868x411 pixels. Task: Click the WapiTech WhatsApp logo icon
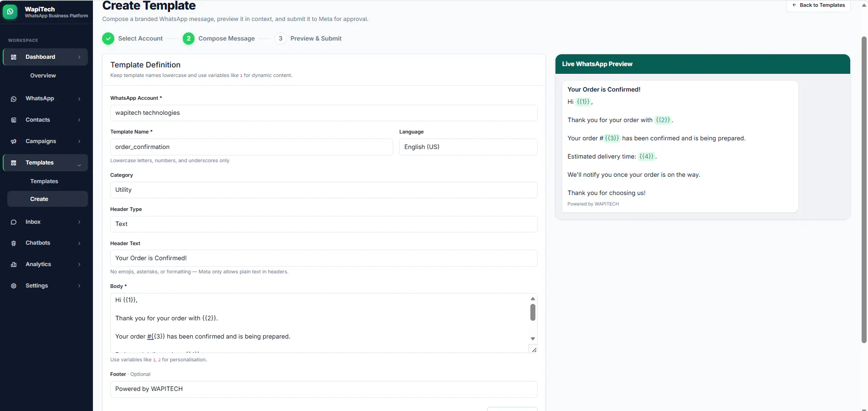point(10,12)
